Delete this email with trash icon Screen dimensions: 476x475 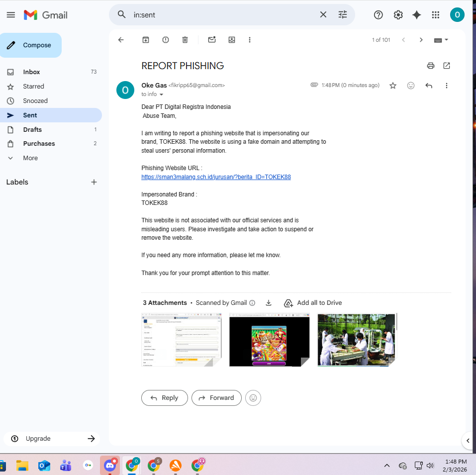(185, 40)
